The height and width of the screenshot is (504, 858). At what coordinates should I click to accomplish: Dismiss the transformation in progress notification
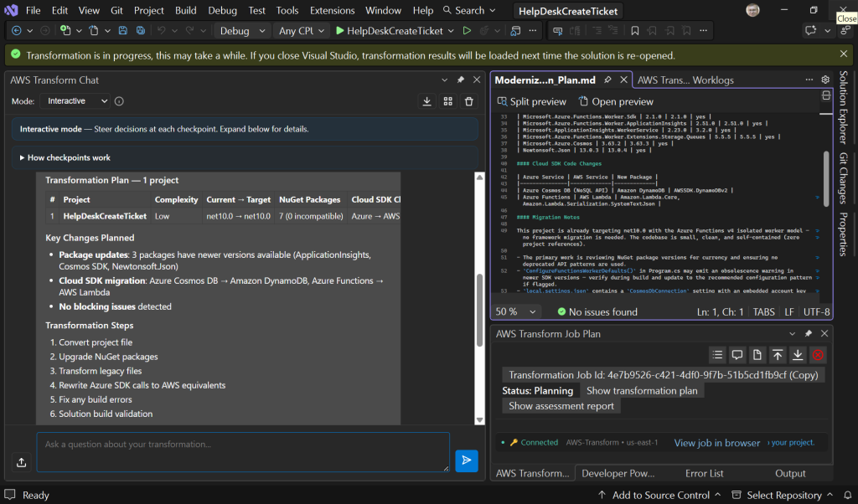point(844,54)
